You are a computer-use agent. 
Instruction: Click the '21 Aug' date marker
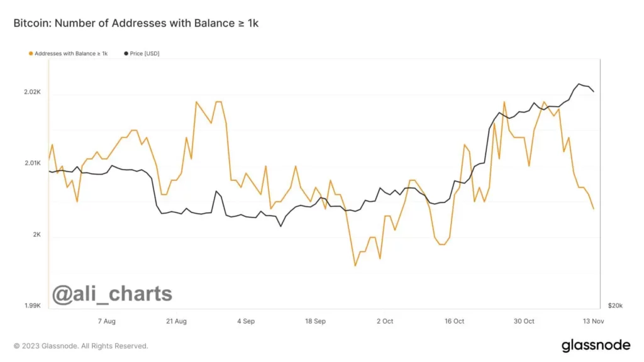(177, 321)
